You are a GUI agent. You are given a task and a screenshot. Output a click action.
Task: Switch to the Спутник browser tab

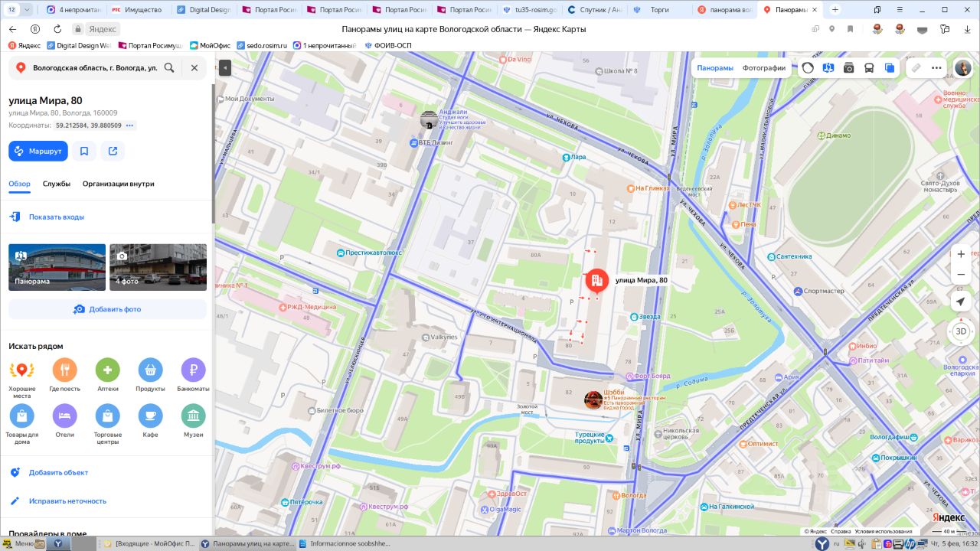pos(594,10)
